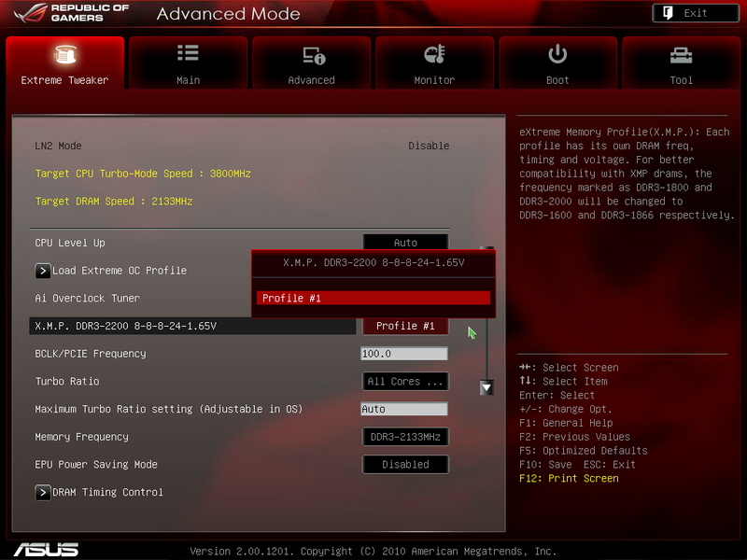The width and height of the screenshot is (747, 560).
Task: Open the Advanced tab
Action: 312,63
